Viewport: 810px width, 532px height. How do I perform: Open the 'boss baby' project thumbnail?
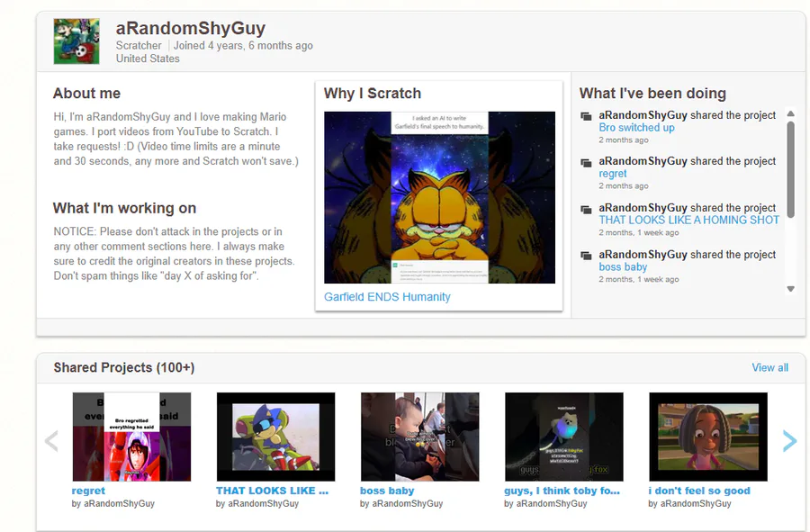pyautogui.click(x=420, y=437)
